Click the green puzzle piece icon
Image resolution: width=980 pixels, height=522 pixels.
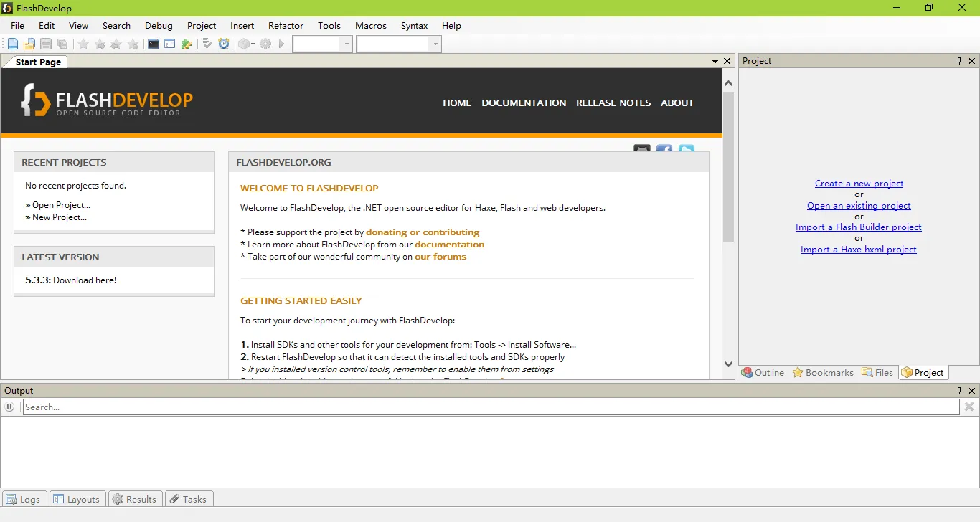tap(187, 44)
